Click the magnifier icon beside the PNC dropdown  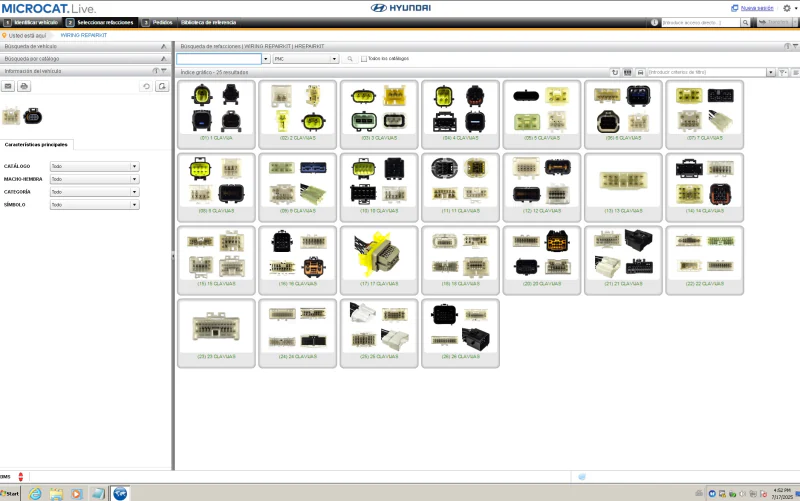[x=350, y=59]
